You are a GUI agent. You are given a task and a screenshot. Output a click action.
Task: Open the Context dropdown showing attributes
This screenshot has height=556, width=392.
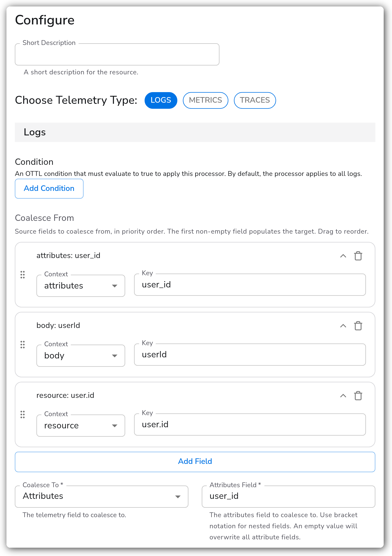(x=81, y=286)
